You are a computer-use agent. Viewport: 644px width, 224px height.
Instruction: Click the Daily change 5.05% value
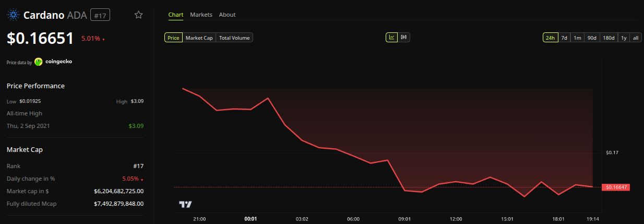(x=133, y=179)
